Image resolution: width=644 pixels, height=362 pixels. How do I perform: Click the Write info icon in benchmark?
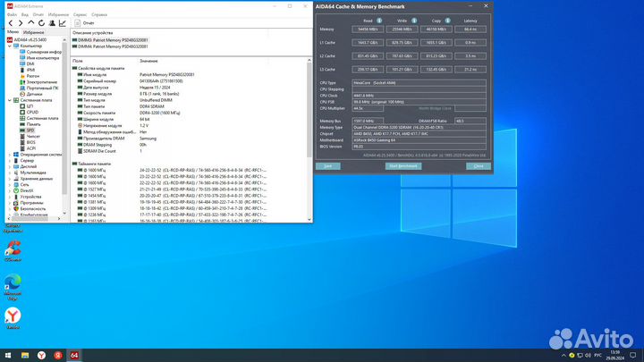coord(414,21)
